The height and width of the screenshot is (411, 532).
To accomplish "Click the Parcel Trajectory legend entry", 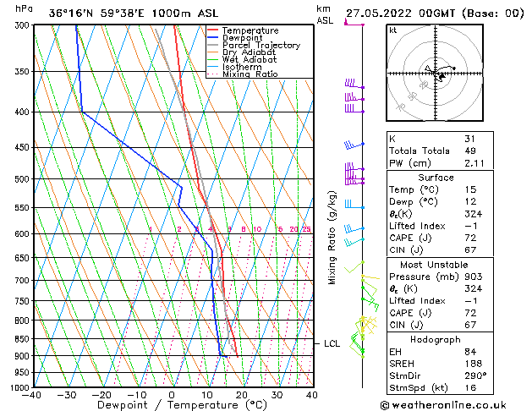I will pyautogui.click(x=261, y=45).
